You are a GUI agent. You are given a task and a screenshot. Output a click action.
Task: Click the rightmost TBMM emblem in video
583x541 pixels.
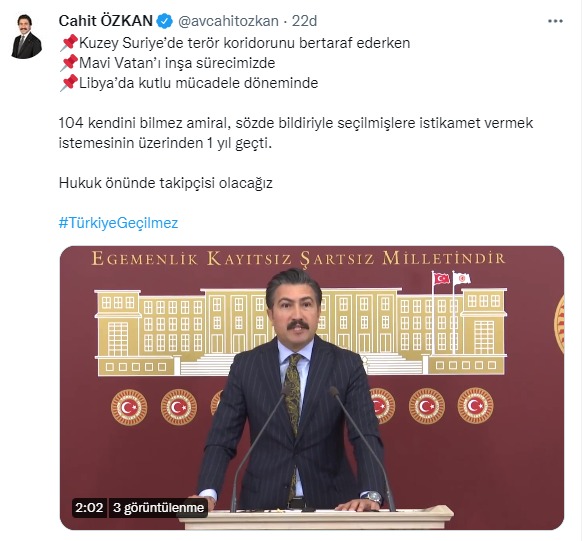[475, 406]
